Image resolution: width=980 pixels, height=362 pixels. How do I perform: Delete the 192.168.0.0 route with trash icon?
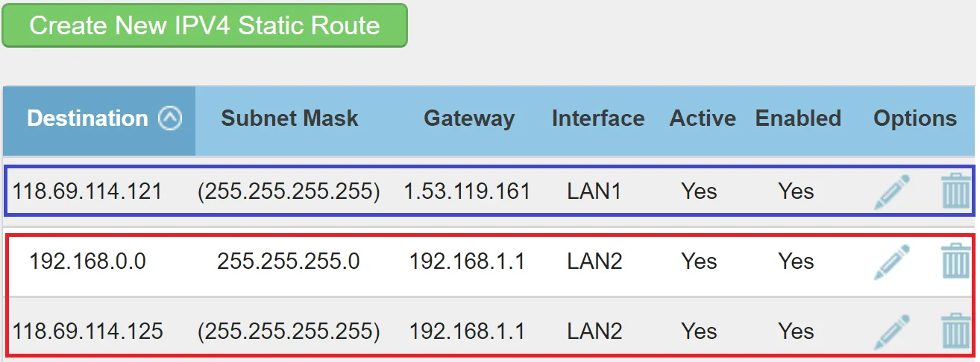(955, 261)
